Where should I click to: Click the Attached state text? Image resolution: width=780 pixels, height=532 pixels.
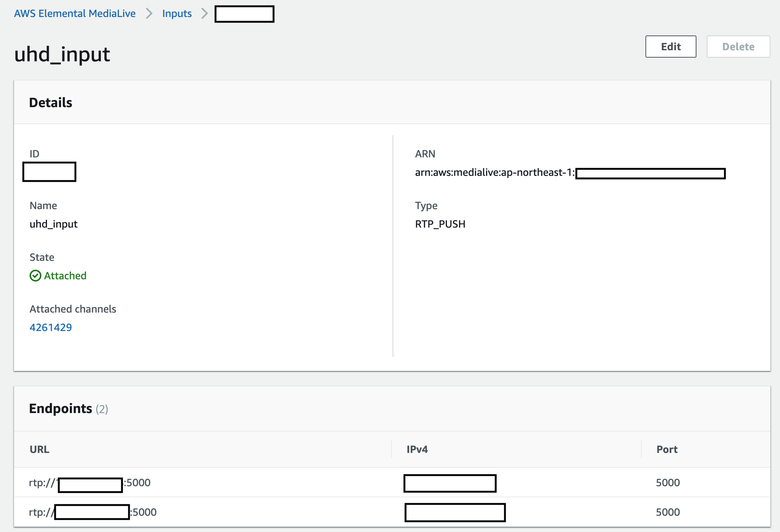65,276
